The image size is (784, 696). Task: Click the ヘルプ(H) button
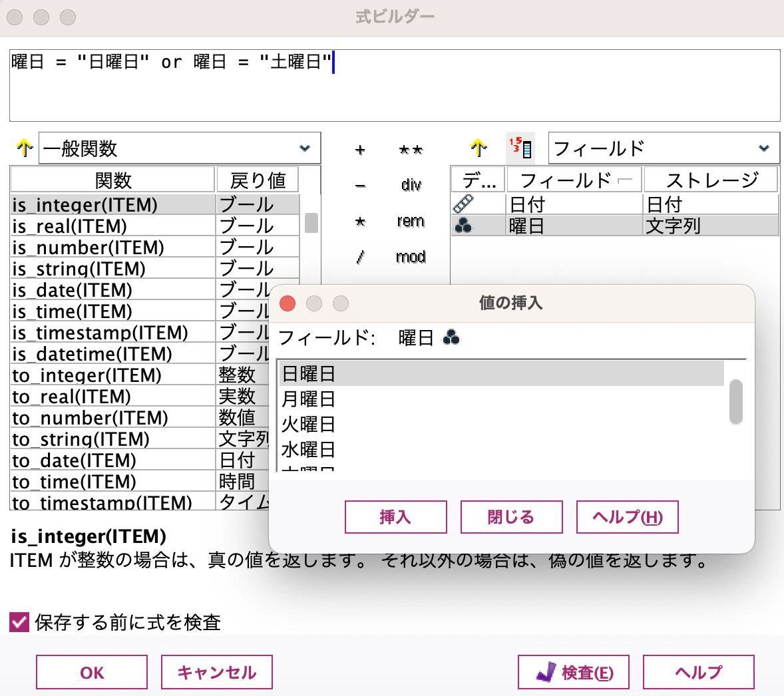pyautogui.click(x=628, y=517)
